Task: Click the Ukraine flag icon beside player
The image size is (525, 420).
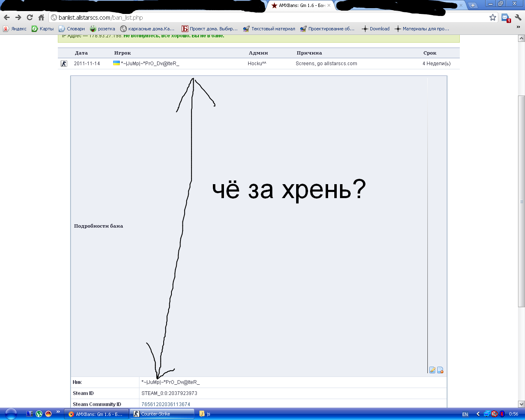Action: pyautogui.click(x=116, y=63)
